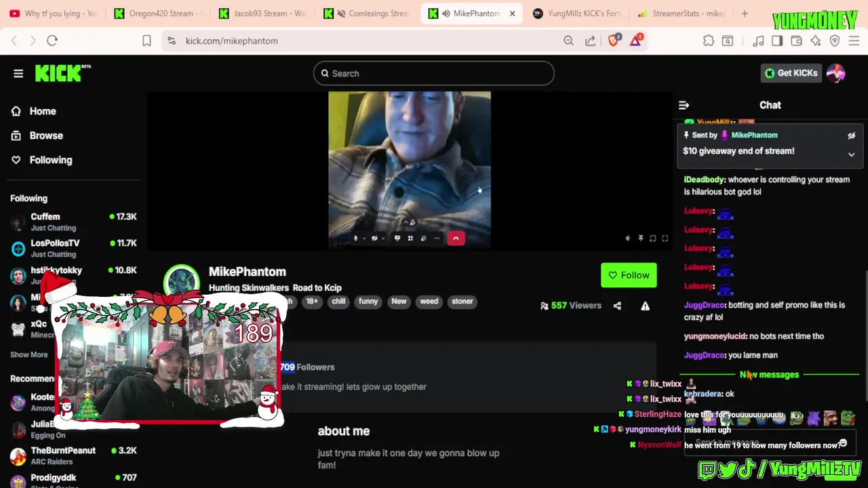Bookmark this page icon
This screenshot has height=488, width=868.
pyautogui.click(x=146, y=41)
